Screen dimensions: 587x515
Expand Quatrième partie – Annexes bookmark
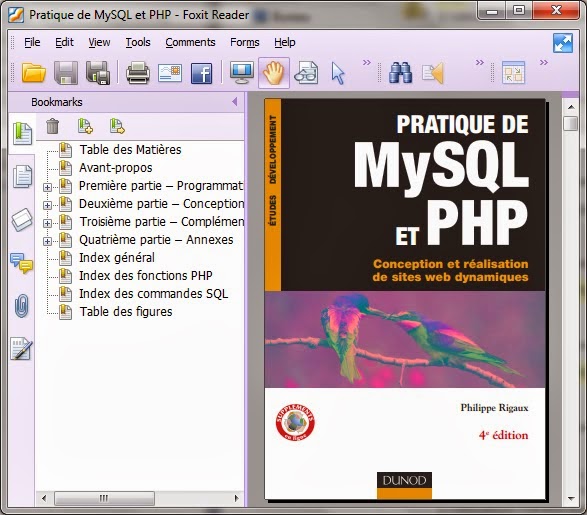48,241
